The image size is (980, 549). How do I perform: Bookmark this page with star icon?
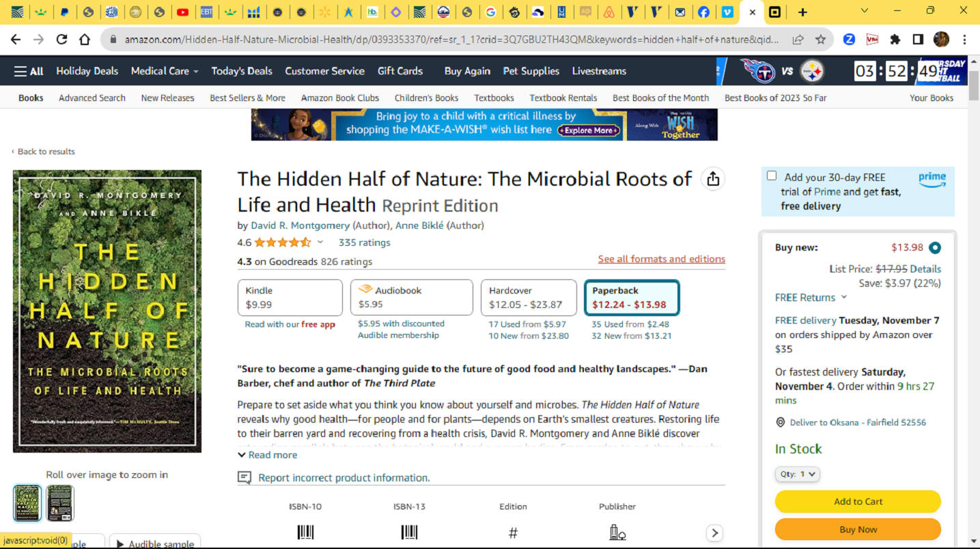point(820,40)
